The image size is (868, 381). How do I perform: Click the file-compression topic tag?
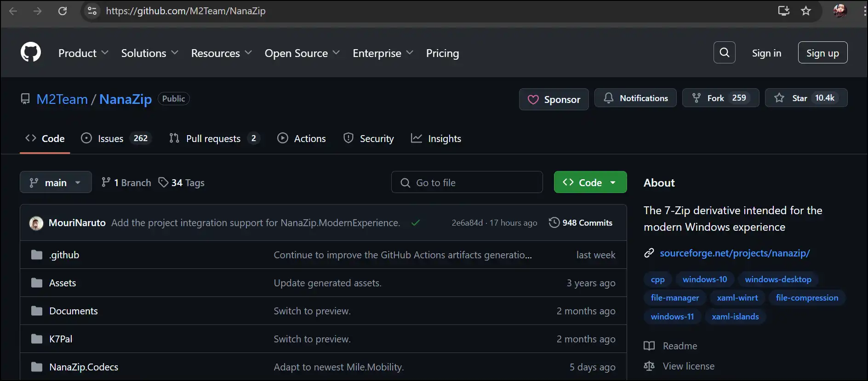(807, 298)
